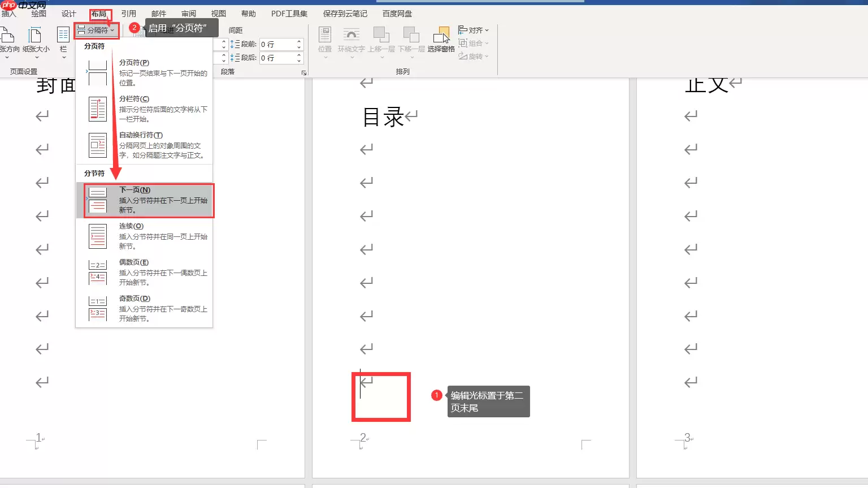
Task: Open the 选择窗格 selection pane
Action: point(441,40)
